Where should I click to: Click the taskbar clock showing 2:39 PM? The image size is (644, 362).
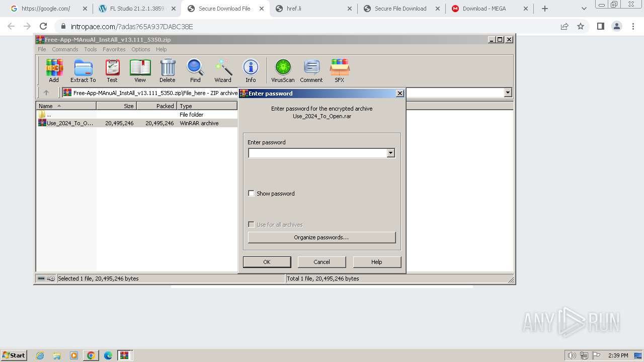click(x=618, y=355)
